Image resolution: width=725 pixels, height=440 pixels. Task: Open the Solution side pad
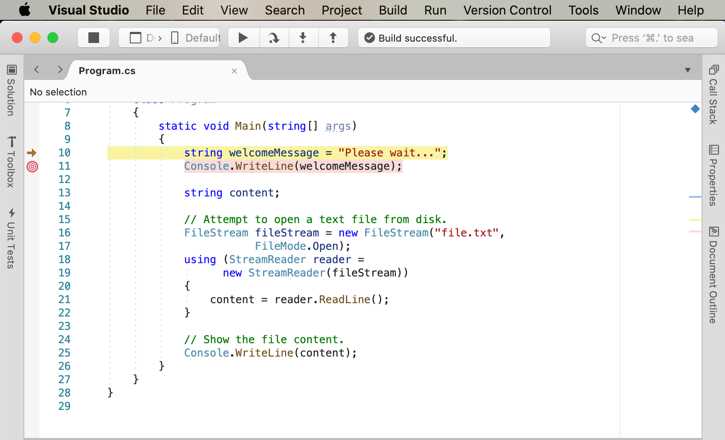[x=11, y=90]
